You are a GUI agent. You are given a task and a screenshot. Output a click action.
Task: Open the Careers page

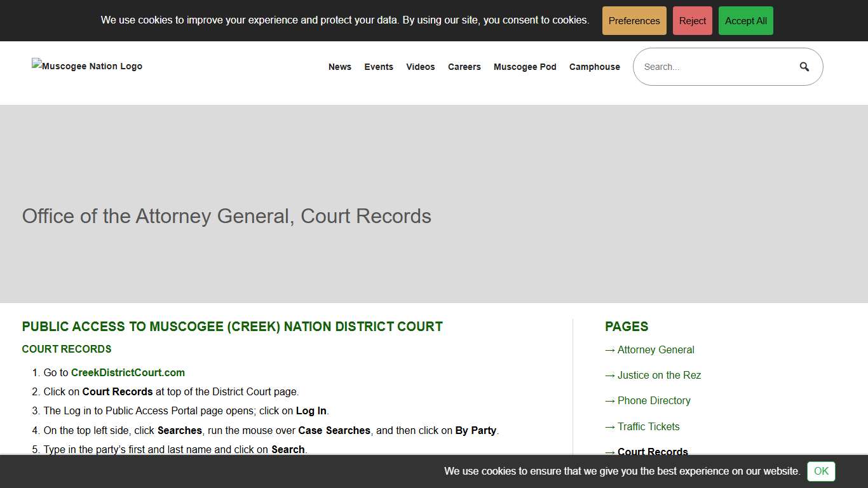(464, 67)
